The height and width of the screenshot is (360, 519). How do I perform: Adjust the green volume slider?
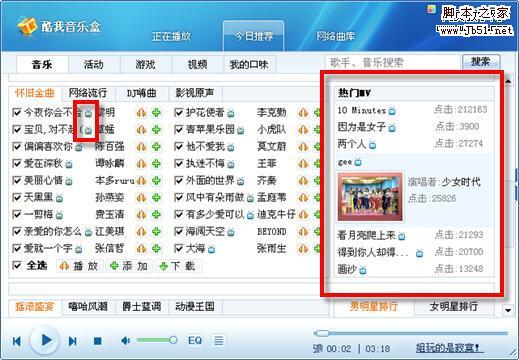[x=157, y=340]
